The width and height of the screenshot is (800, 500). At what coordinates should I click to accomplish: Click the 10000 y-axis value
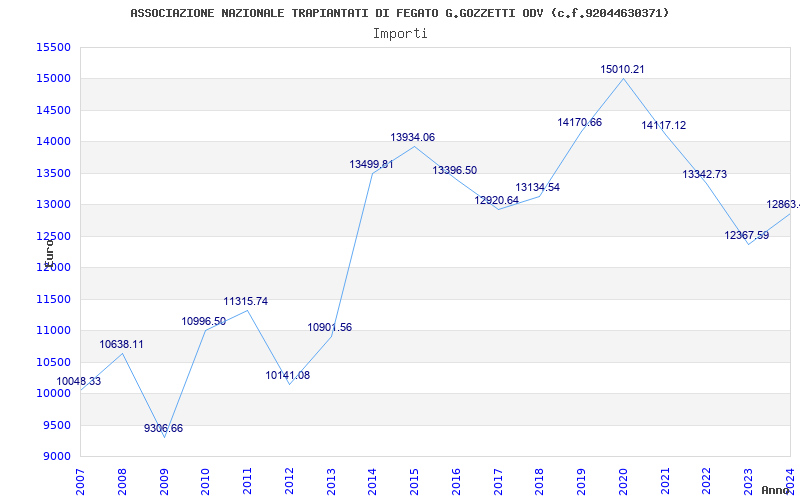(x=53, y=393)
